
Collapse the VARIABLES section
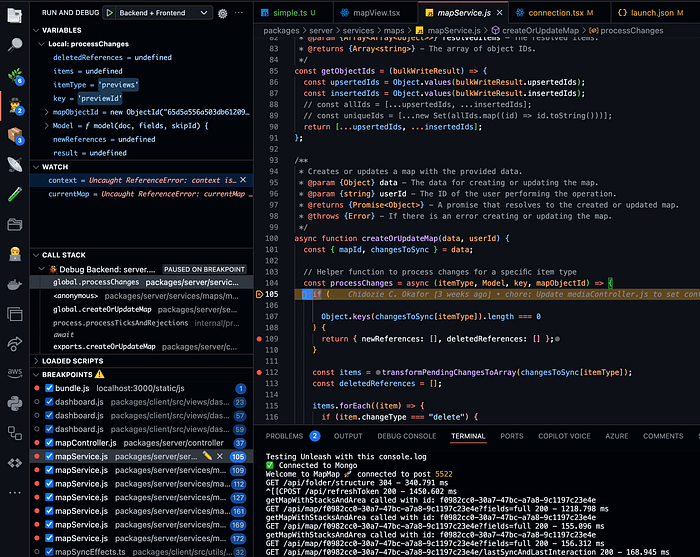pyautogui.click(x=36, y=30)
